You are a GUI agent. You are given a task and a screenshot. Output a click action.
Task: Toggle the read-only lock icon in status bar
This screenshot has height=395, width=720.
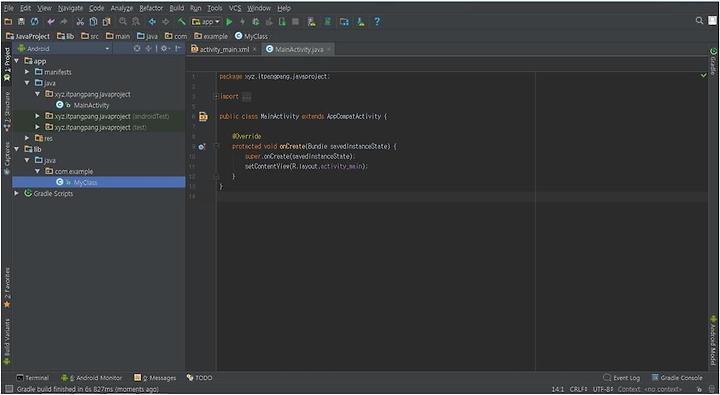point(699,389)
